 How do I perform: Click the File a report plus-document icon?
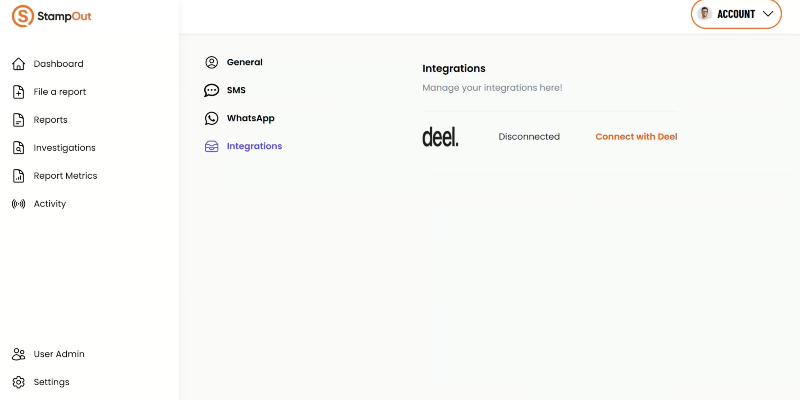[x=18, y=92]
